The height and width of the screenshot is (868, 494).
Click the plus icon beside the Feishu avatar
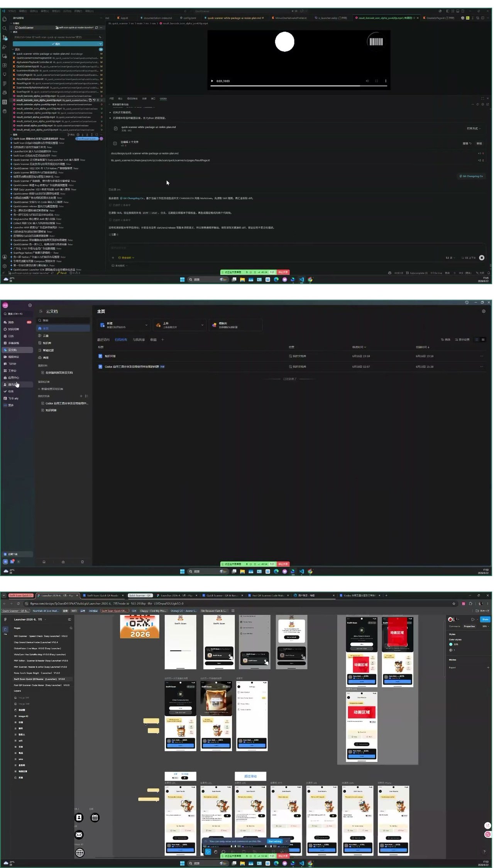pos(30,305)
